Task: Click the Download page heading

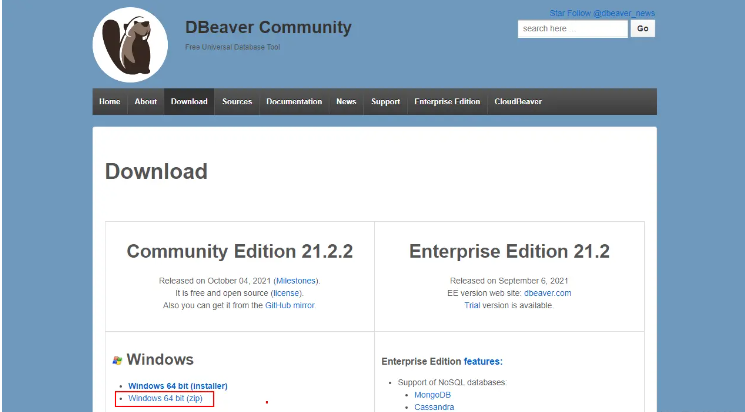Action: click(156, 172)
